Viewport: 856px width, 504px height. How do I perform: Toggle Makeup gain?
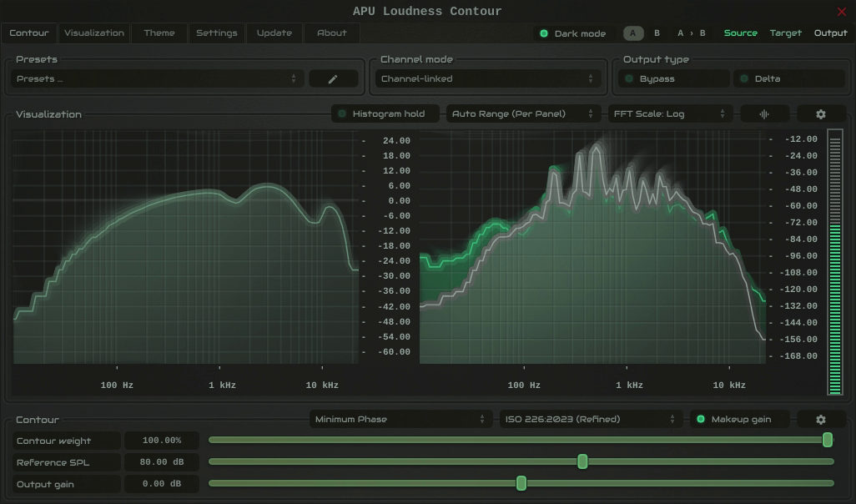[740, 420]
